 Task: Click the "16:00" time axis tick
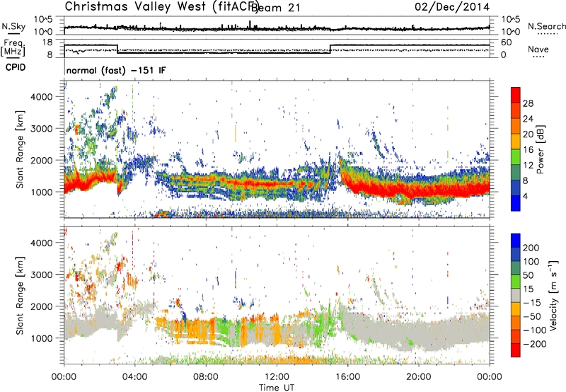click(x=347, y=377)
